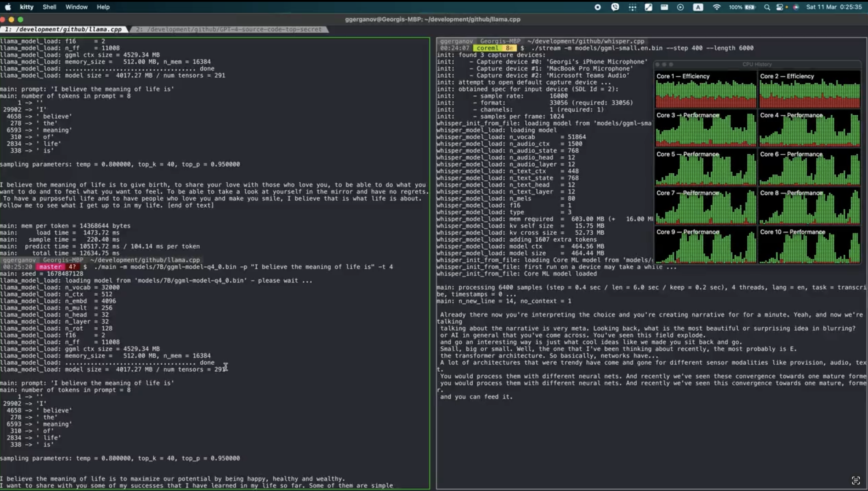Click 'Follow me to see what I get up to' line
The image size is (868, 491).
(107, 205)
